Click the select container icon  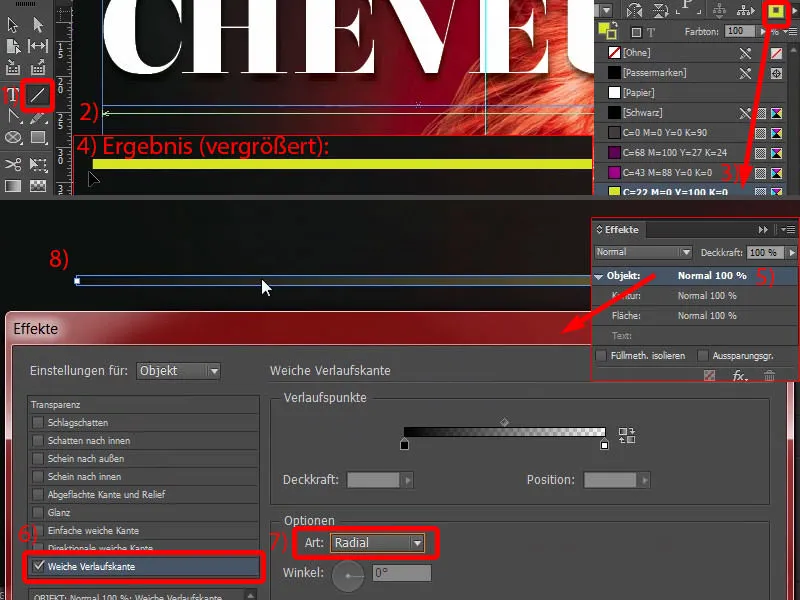(719, 9)
